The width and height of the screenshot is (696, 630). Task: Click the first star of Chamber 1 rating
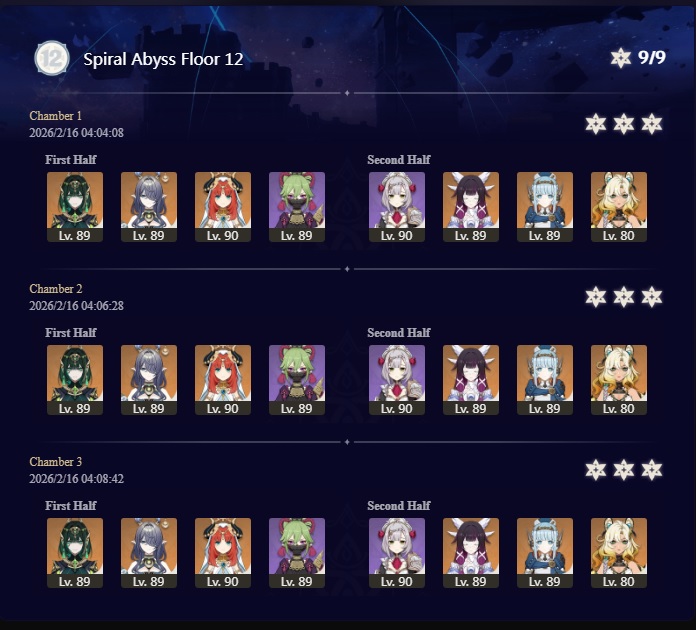pyautogui.click(x=596, y=124)
